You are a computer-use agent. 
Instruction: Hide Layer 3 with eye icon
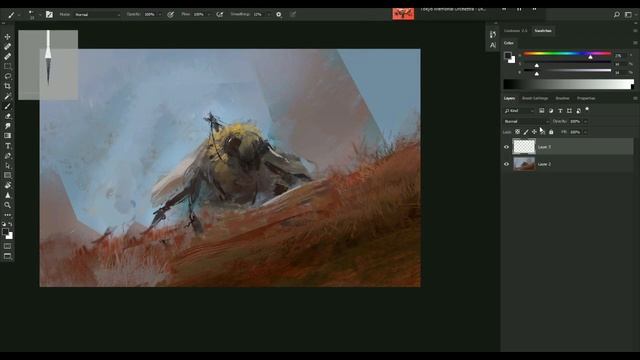click(x=507, y=147)
